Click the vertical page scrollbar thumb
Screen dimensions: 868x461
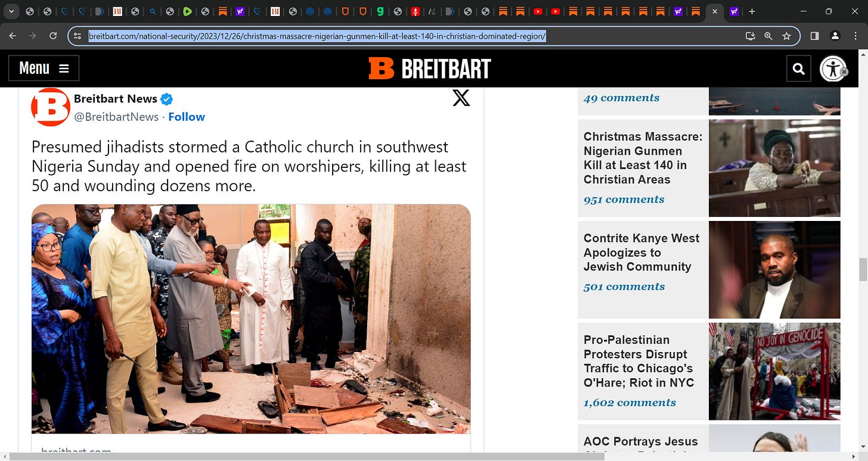[x=863, y=269]
